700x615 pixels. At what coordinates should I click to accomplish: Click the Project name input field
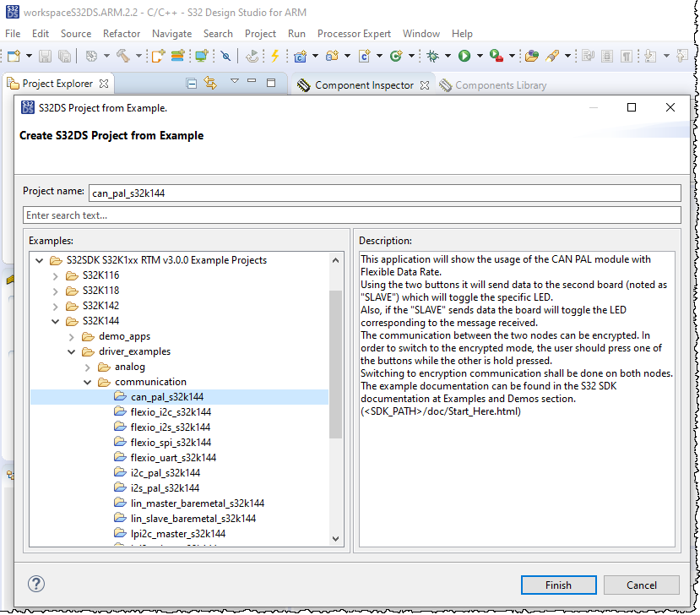click(384, 193)
